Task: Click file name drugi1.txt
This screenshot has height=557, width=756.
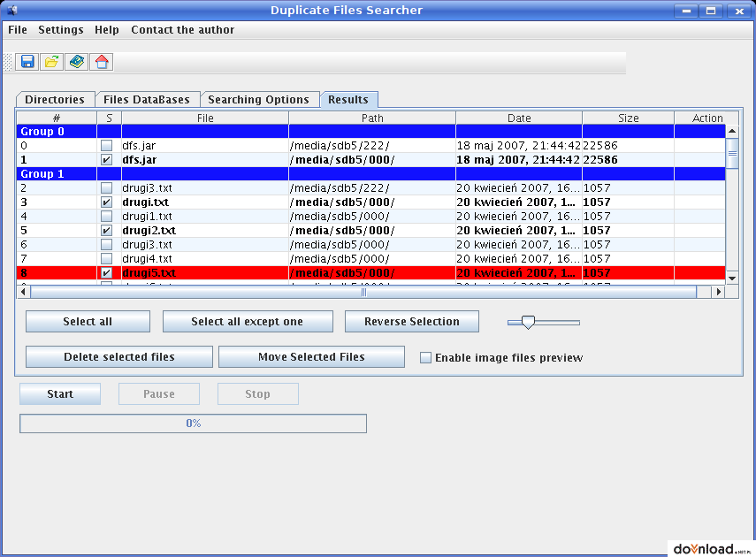Action: pos(147,217)
